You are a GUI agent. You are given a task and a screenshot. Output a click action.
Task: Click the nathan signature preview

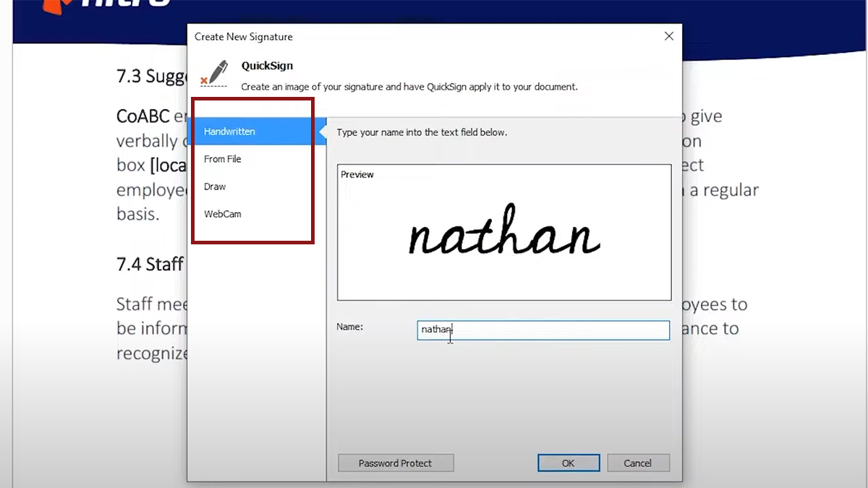504,231
